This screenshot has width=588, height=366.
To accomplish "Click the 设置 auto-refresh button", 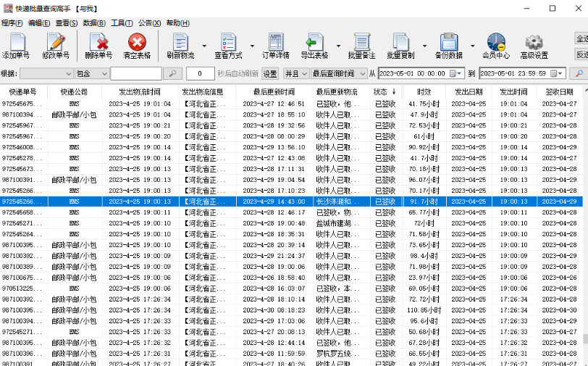I will [270, 74].
